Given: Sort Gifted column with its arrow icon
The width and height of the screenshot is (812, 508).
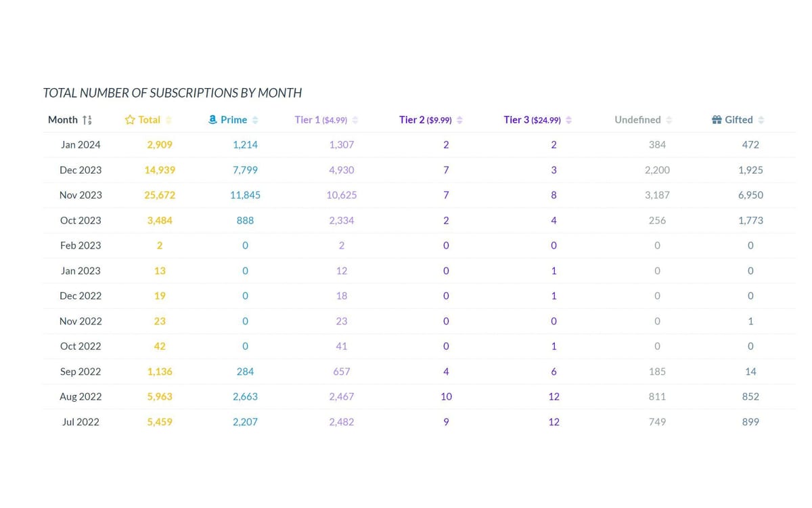Looking at the screenshot, I should 761,120.
